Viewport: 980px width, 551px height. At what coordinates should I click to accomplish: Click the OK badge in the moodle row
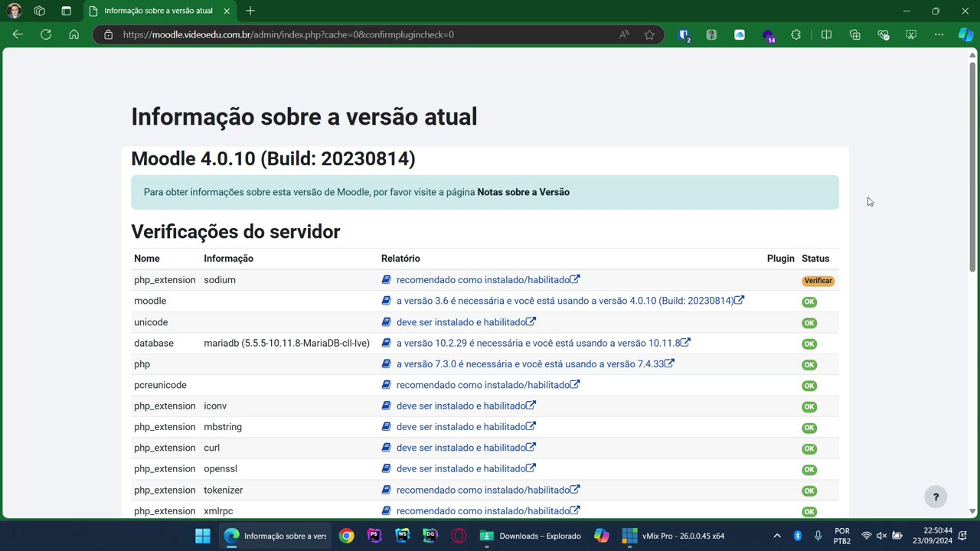click(809, 302)
